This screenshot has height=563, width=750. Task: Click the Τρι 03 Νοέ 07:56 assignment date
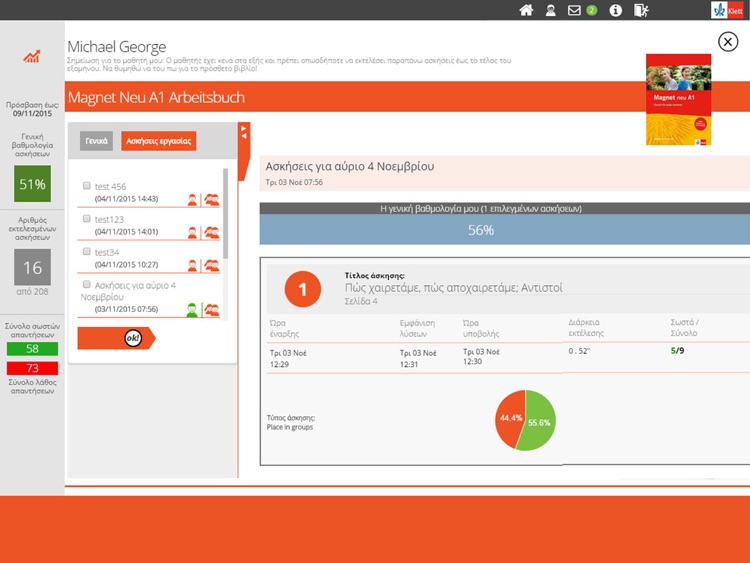click(x=294, y=182)
